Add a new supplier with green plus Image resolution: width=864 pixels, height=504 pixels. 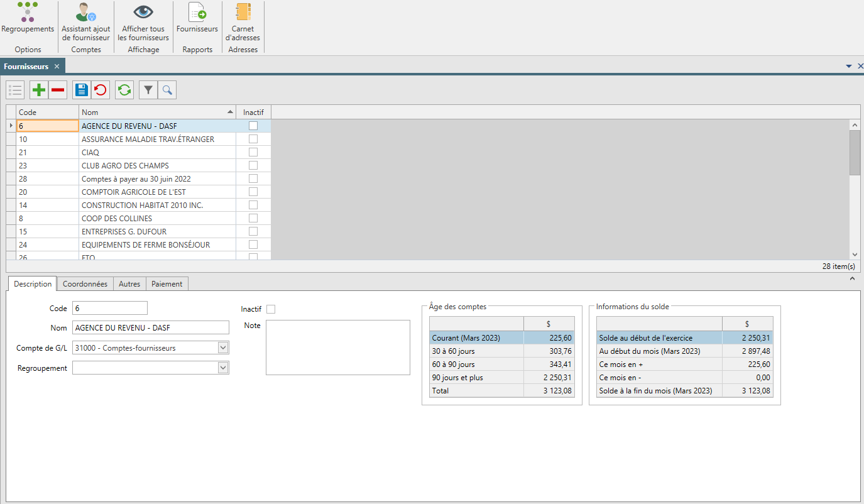(39, 90)
